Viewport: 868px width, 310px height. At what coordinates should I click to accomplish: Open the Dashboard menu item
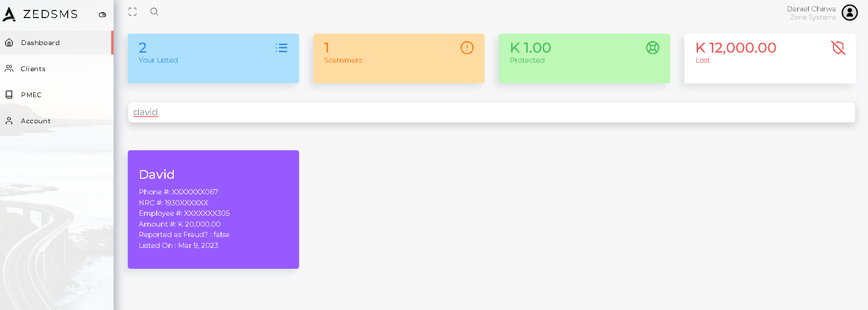(x=56, y=43)
